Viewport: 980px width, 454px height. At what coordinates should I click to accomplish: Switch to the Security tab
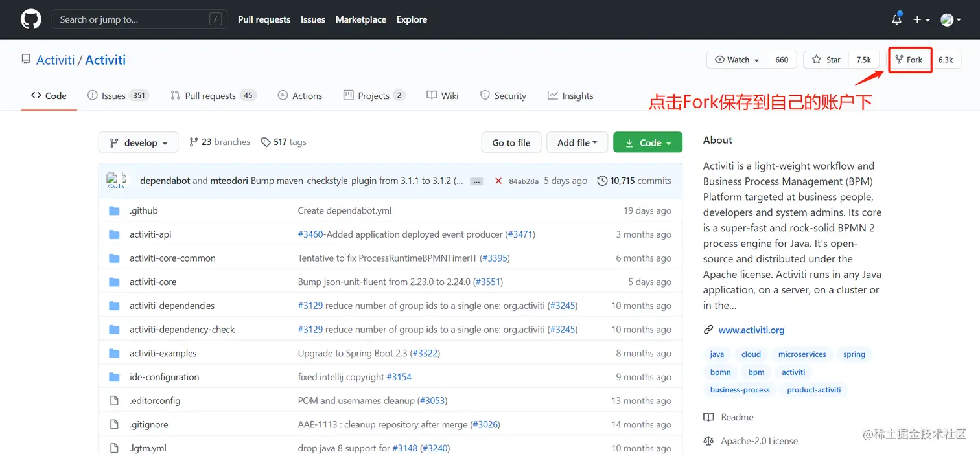pyautogui.click(x=503, y=96)
